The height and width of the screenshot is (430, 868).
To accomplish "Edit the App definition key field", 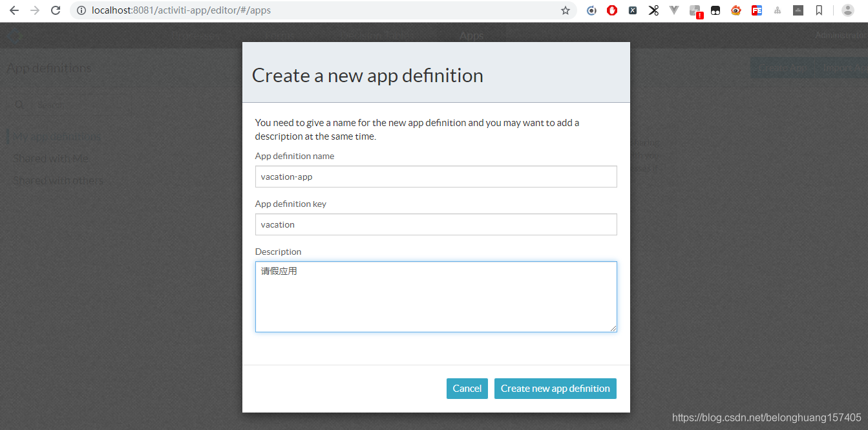I will point(436,224).
